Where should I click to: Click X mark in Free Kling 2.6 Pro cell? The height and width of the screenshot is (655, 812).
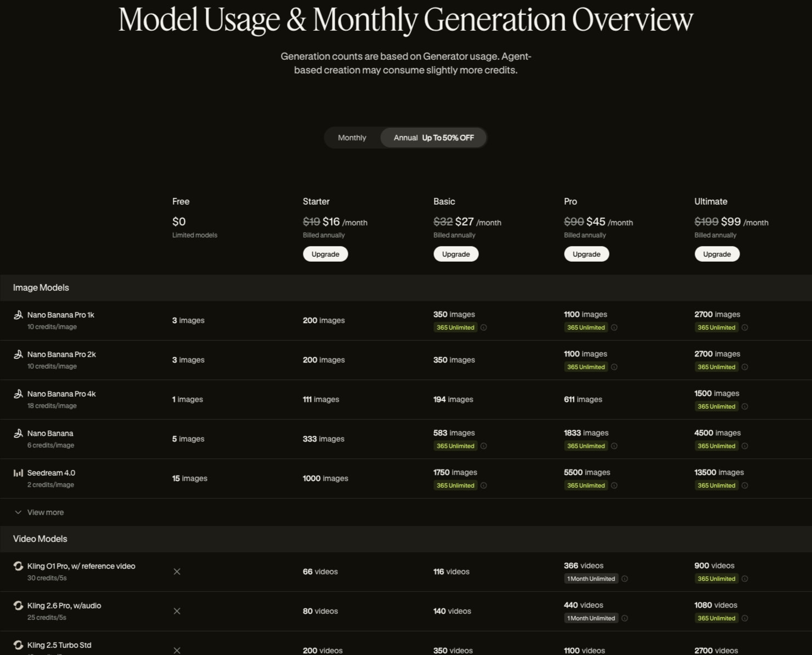(x=177, y=611)
